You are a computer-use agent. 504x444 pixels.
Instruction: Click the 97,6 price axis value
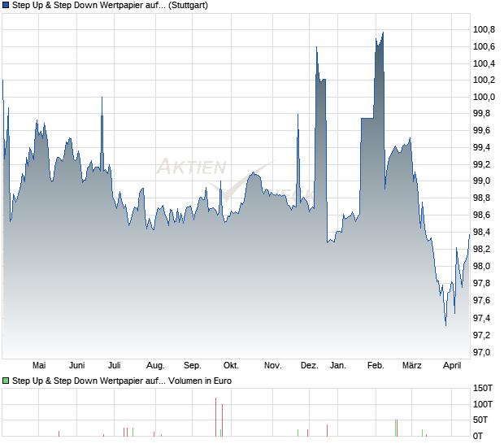[481, 300]
